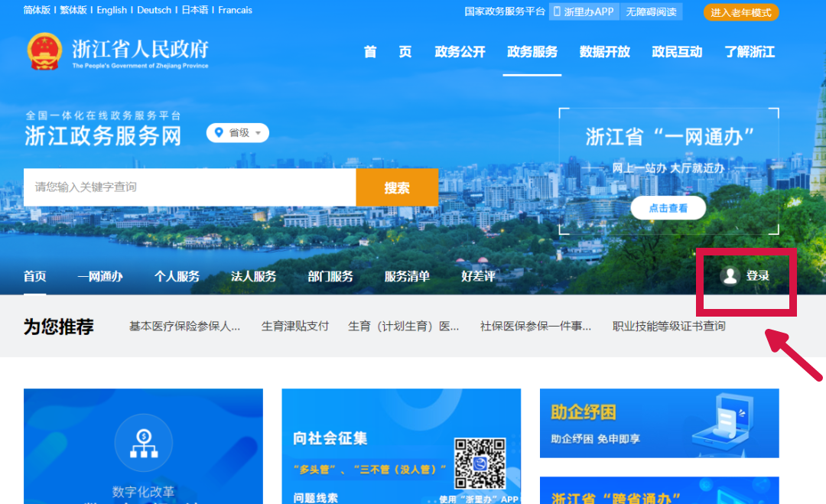Open the 浙里办APP link

pyautogui.click(x=584, y=11)
